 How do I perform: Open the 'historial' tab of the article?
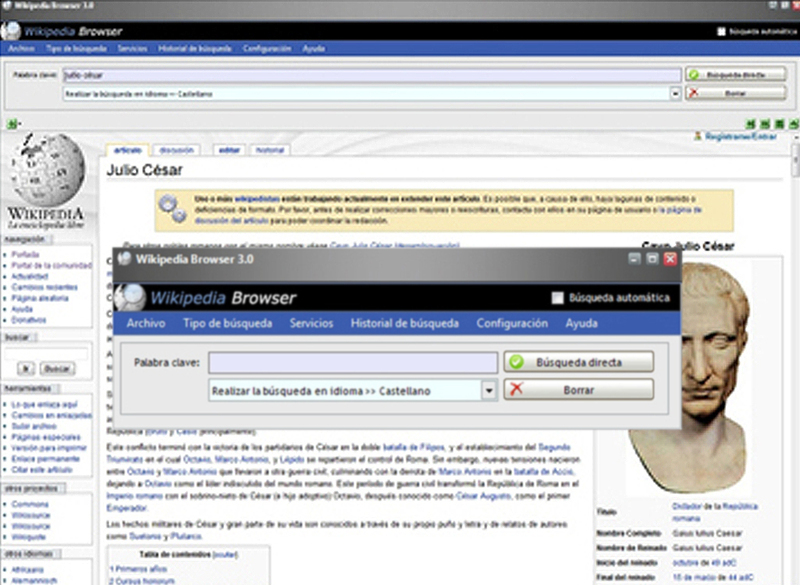pos(269,150)
